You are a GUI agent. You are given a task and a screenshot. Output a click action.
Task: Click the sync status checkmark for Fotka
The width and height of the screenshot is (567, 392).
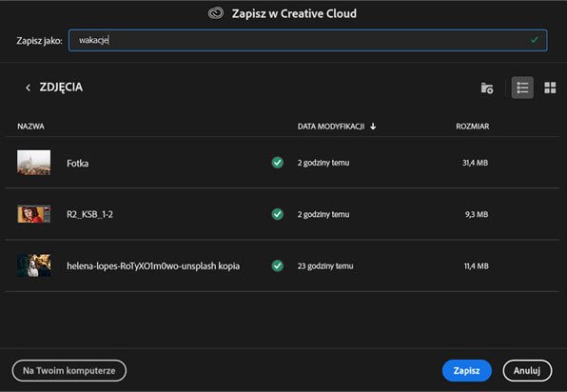click(x=278, y=163)
